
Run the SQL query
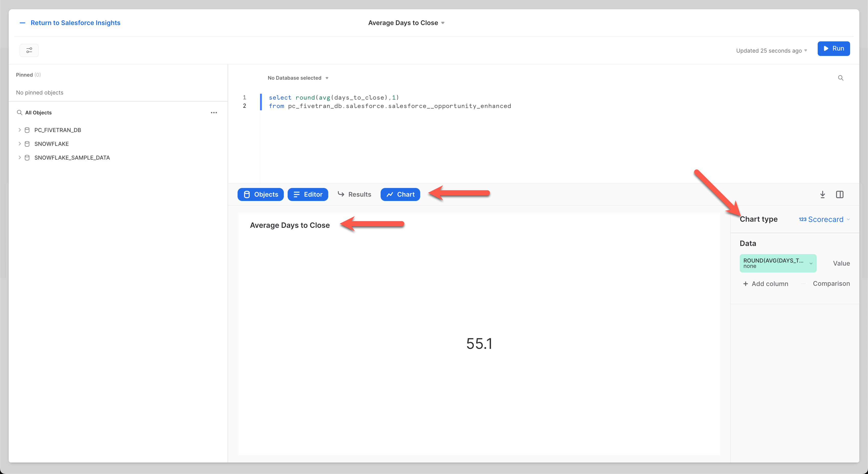[834, 48]
